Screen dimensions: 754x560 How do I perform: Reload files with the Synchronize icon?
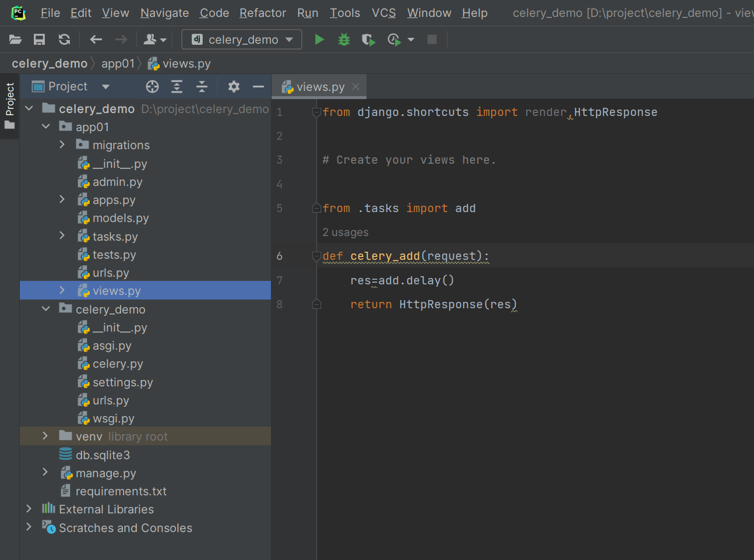click(64, 40)
